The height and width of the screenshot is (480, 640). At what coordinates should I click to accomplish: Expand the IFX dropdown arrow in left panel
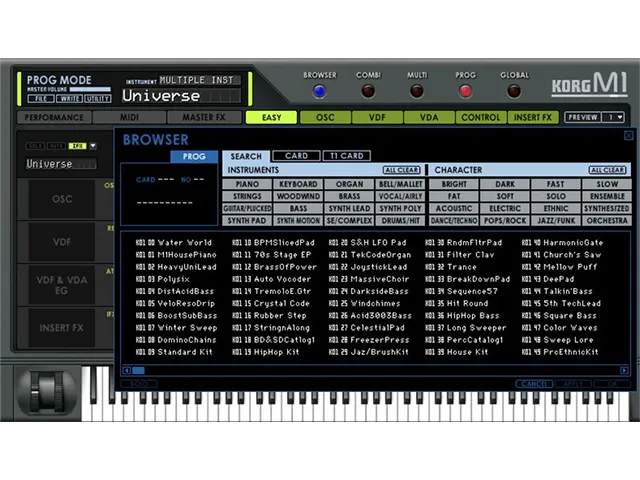tap(93, 146)
